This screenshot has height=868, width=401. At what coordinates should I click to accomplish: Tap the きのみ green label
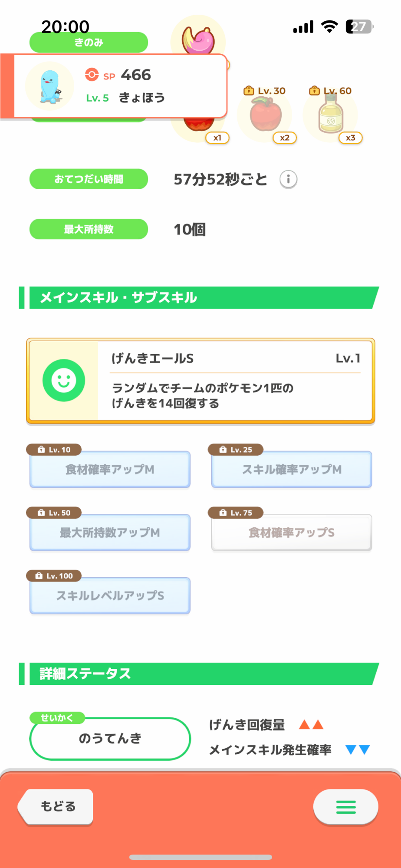(x=89, y=43)
